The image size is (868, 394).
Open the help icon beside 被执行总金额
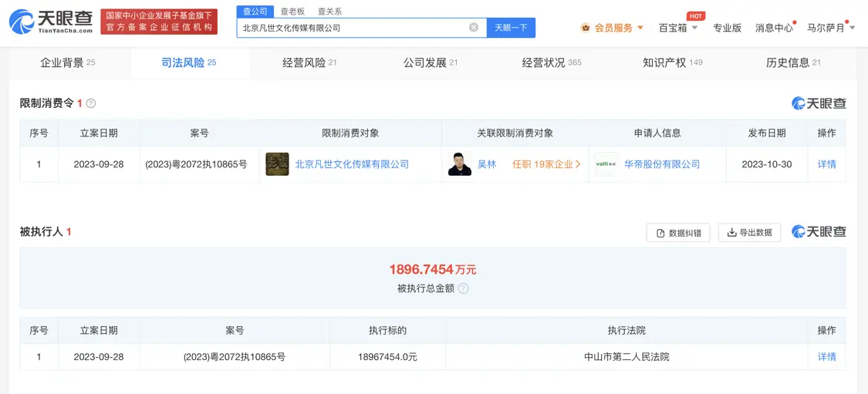point(464,288)
